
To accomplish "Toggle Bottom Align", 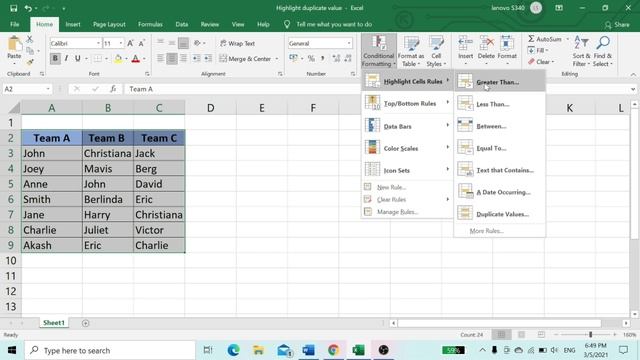I will (184, 43).
